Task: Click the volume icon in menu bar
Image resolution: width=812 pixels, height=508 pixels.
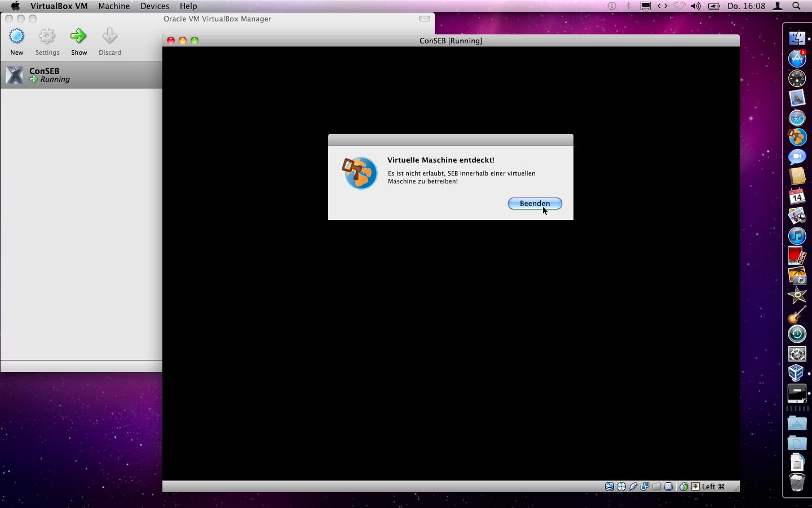Action: pos(696,6)
